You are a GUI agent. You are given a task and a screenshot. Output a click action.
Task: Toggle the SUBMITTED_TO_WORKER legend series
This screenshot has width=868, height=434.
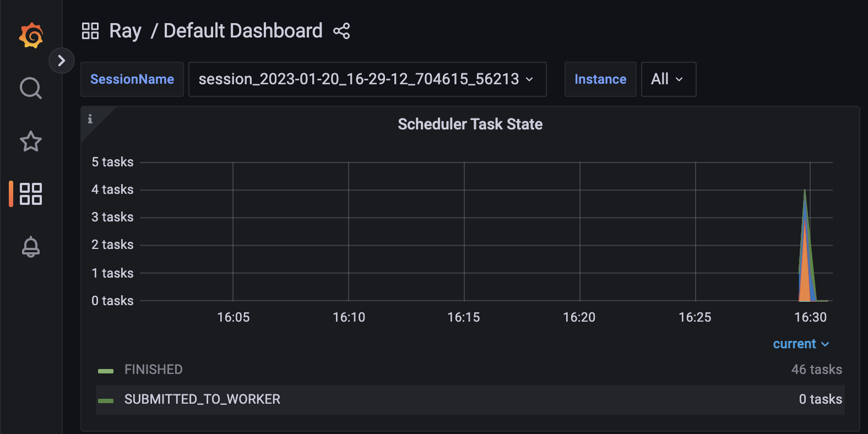click(x=202, y=399)
